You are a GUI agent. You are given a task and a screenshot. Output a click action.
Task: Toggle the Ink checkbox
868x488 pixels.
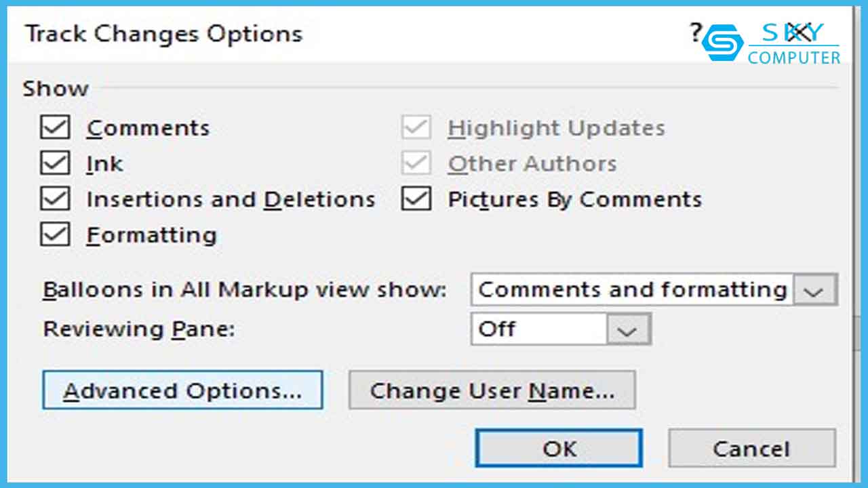56,163
